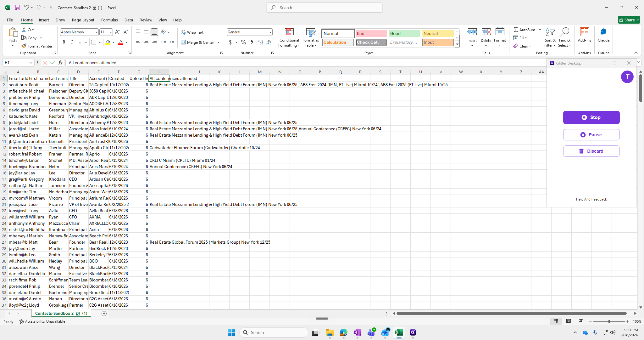Click the zoom slider handle

(609, 321)
